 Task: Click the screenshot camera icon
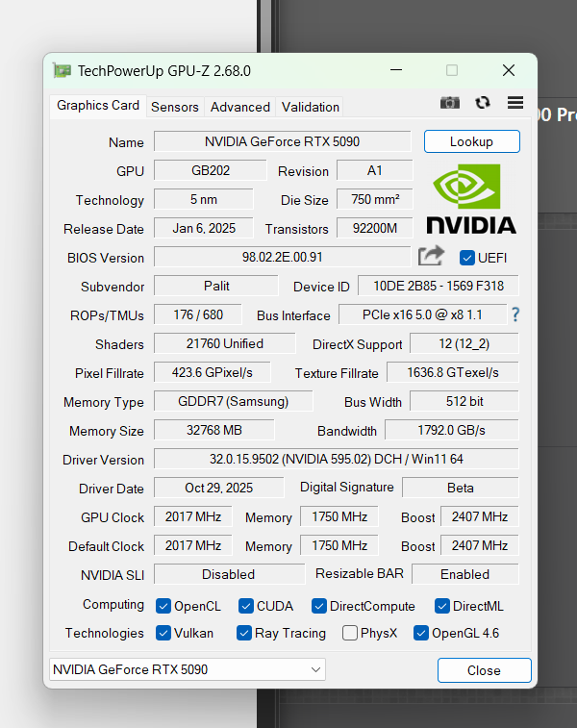tap(449, 103)
